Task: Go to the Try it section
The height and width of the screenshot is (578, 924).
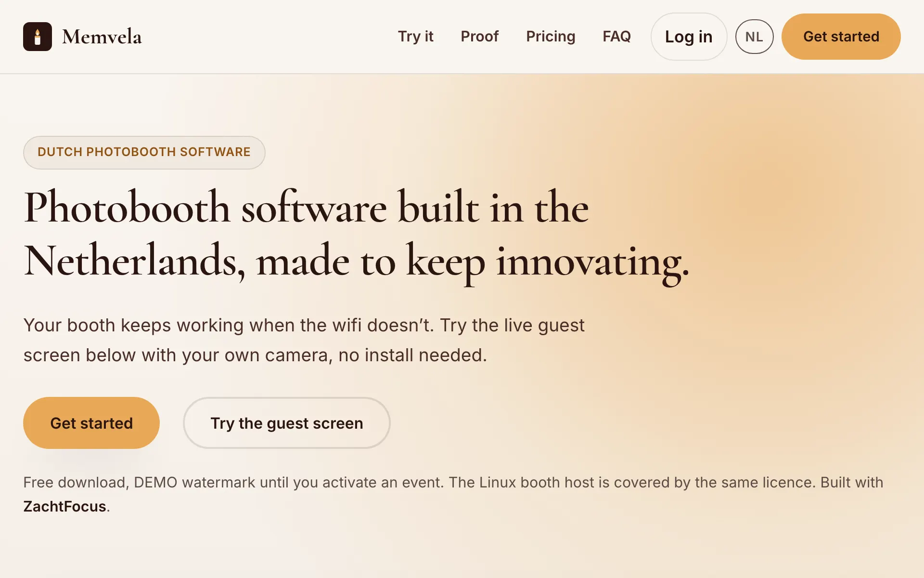Action: [415, 37]
